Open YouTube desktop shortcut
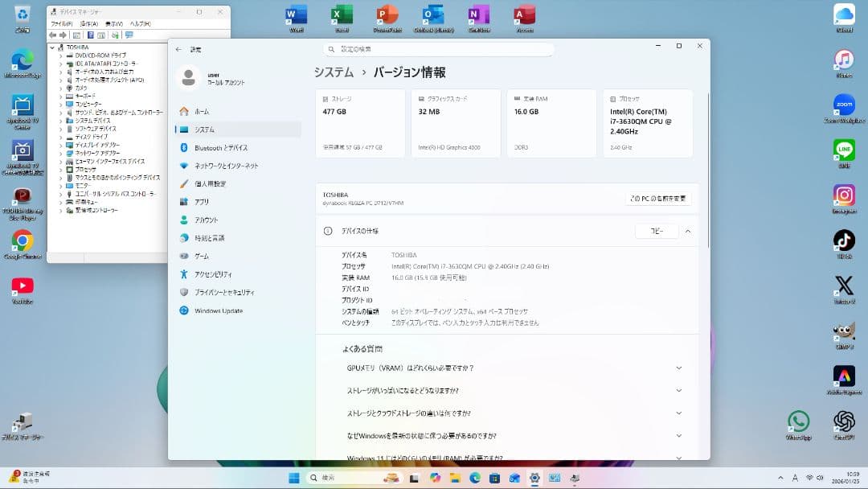868x489 pixels. coord(23,290)
